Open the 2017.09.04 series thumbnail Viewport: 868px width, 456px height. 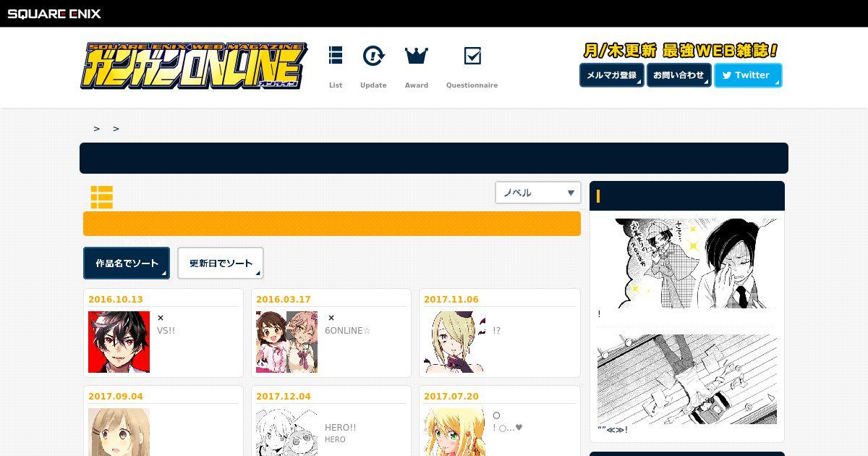point(119,432)
